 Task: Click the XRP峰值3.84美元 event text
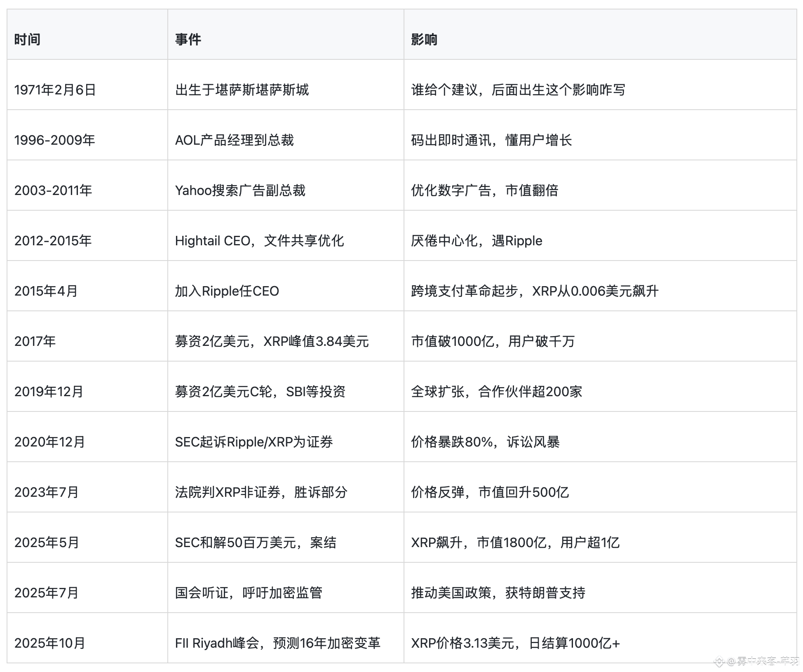(316, 341)
